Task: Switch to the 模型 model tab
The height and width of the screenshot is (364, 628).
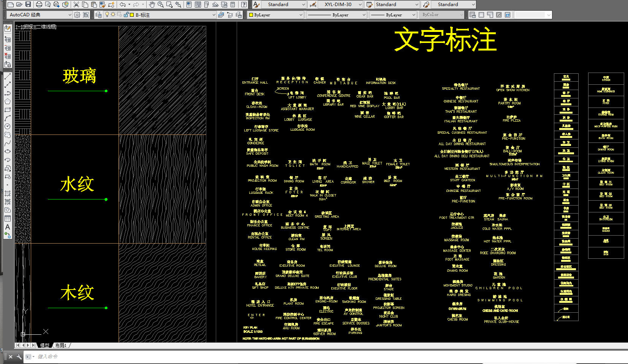Action: point(45,345)
